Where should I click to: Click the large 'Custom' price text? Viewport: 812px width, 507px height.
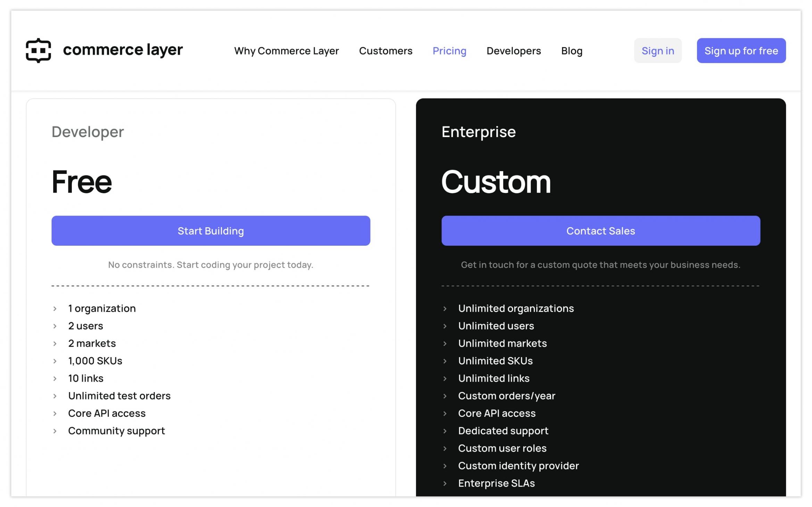pos(496,181)
